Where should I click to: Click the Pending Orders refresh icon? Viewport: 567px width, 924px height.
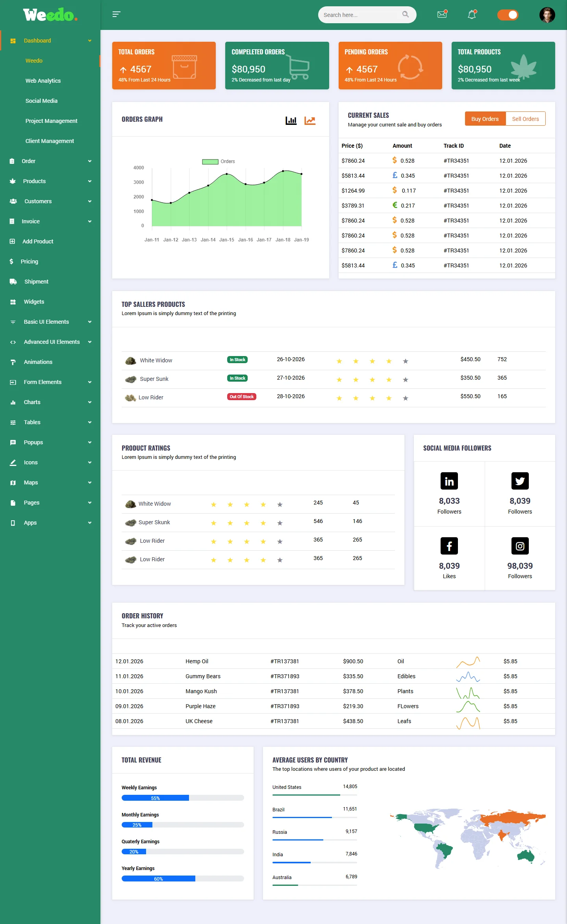tap(410, 67)
